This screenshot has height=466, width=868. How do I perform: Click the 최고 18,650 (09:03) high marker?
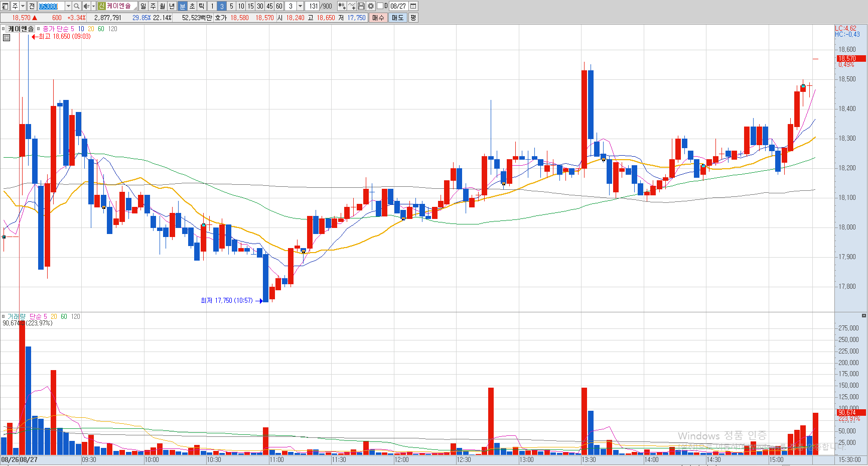pos(61,37)
